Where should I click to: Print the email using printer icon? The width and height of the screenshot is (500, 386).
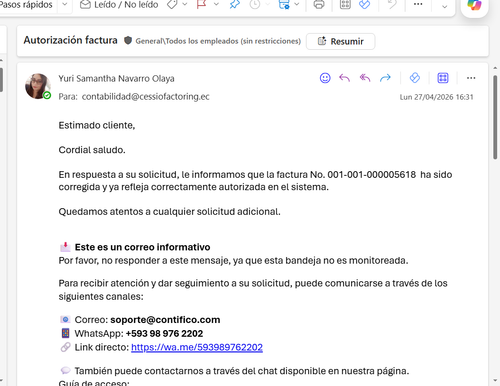click(x=319, y=5)
